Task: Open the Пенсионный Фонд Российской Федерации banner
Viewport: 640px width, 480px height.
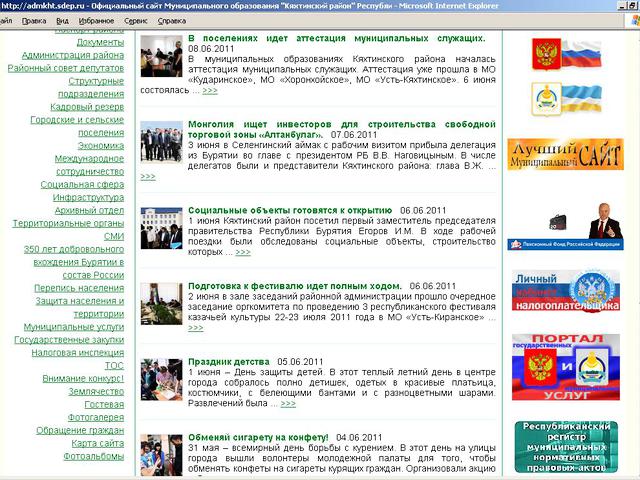Action: tap(565, 227)
